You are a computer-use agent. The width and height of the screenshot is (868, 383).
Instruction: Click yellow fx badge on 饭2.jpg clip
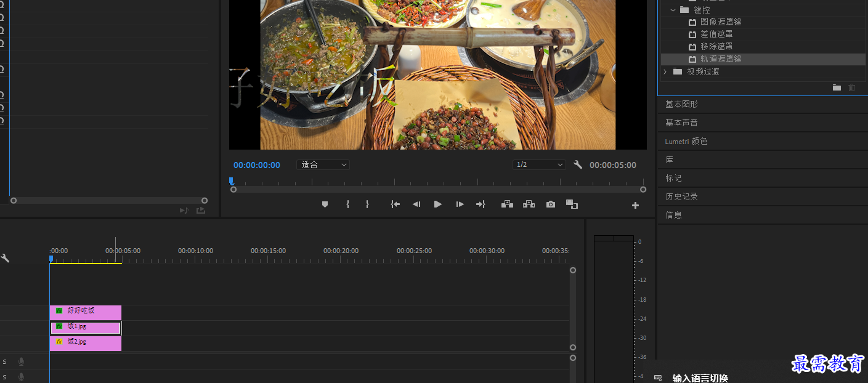[59, 342]
